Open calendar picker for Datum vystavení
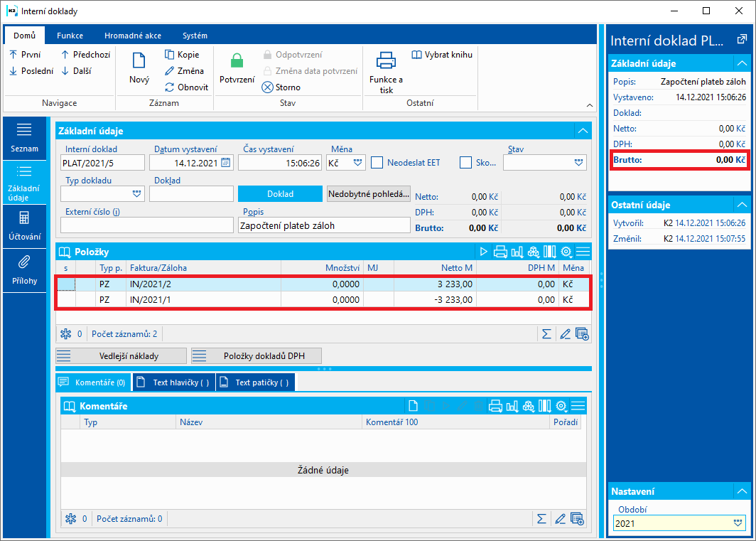The width and height of the screenshot is (756, 541). [226, 163]
